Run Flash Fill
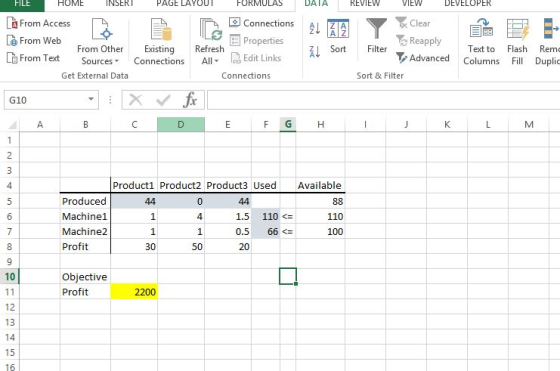The image size is (560, 371). coord(517,42)
